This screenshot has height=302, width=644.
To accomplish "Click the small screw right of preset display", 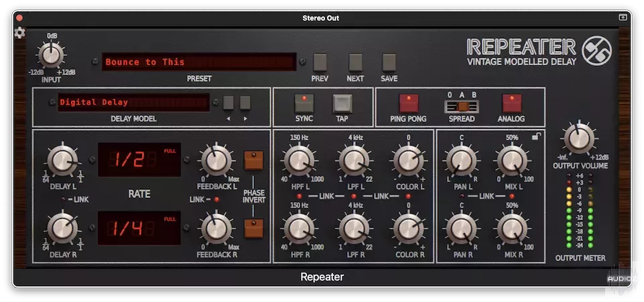I will (x=303, y=62).
